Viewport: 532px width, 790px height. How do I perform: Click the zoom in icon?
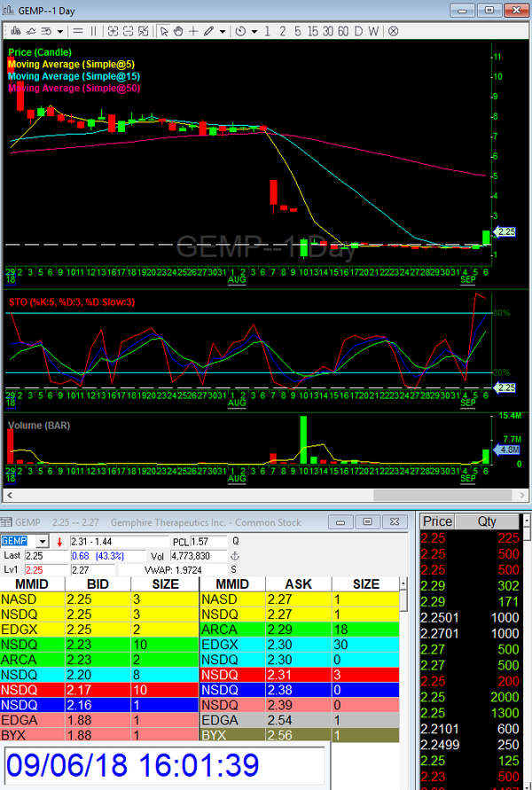113,31
